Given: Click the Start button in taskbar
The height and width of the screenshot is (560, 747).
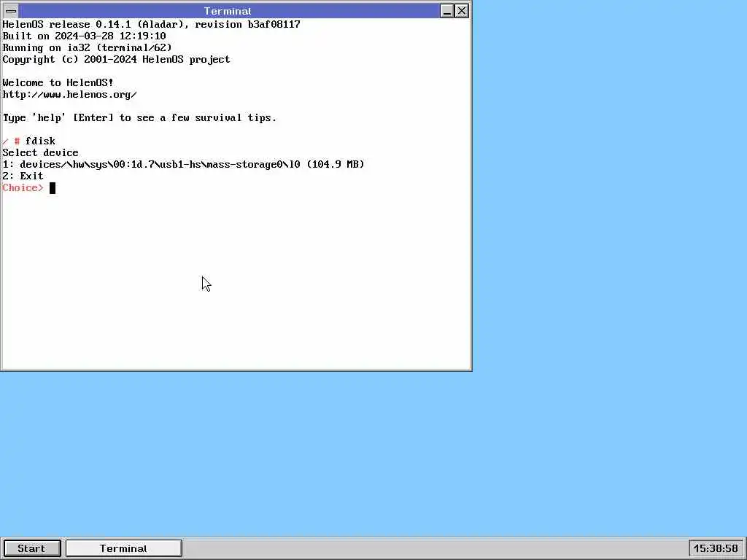Looking at the screenshot, I should [32, 548].
